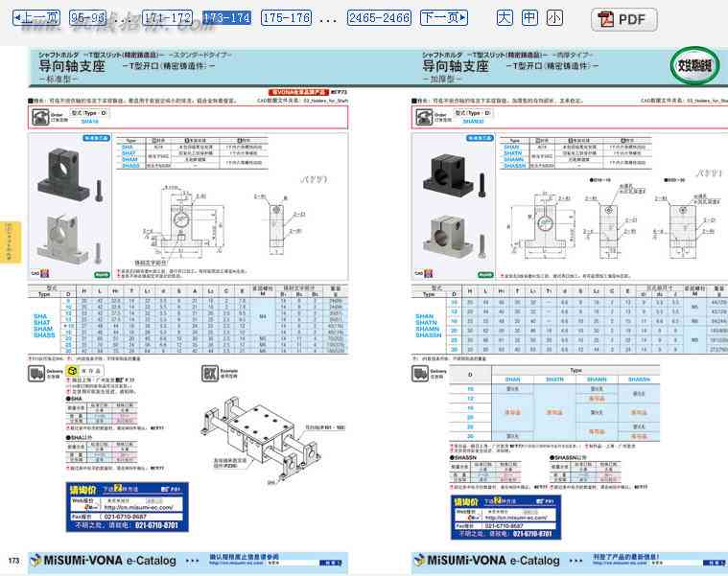Click the blue badge above right product photo

tap(481, 138)
